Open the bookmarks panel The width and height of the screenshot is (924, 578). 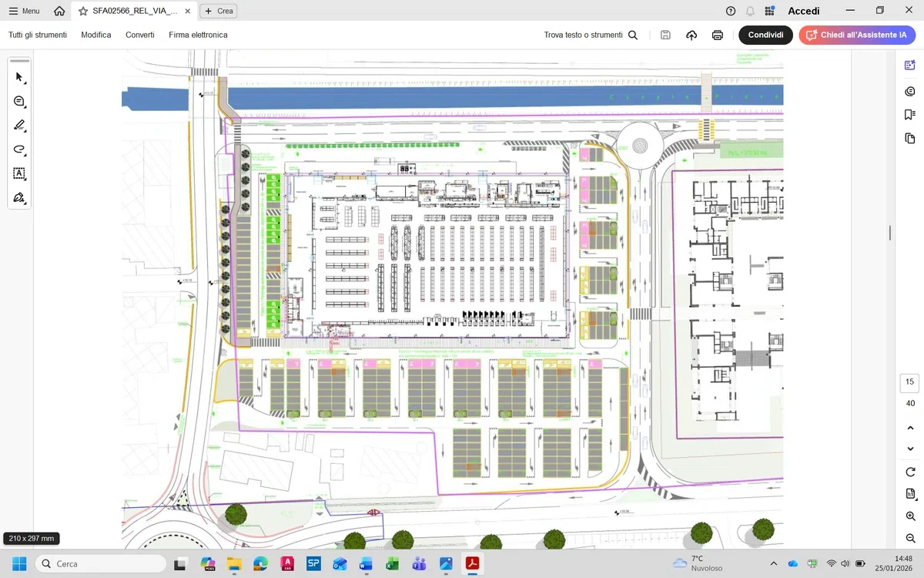(910, 115)
